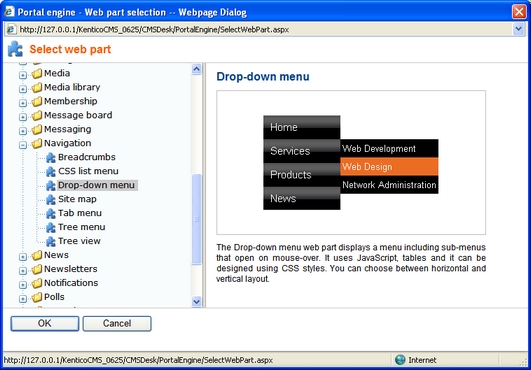Expand the Polls folder node
The width and height of the screenshot is (531, 370).
coord(23,299)
